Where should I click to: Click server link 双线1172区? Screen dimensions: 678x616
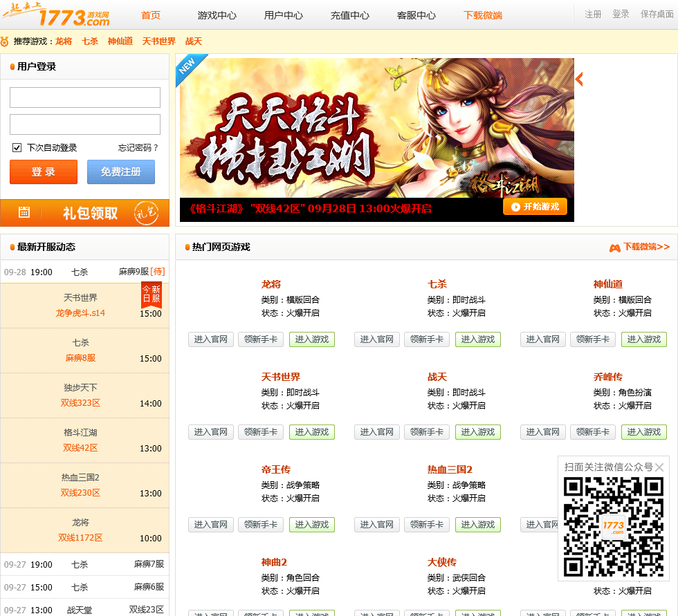[80, 538]
